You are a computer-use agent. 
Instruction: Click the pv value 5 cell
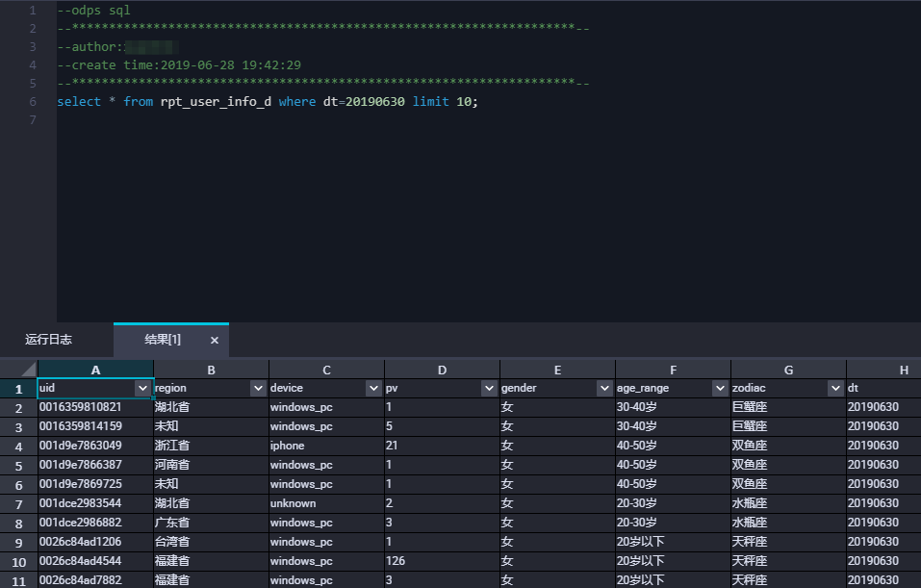442,426
